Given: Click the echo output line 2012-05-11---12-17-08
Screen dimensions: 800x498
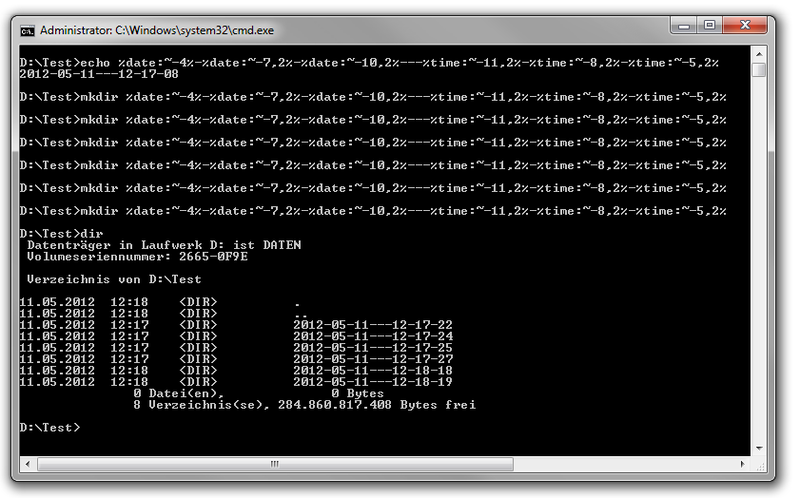Looking at the screenshot, I should pyautogui.click(x=99, y=73).
